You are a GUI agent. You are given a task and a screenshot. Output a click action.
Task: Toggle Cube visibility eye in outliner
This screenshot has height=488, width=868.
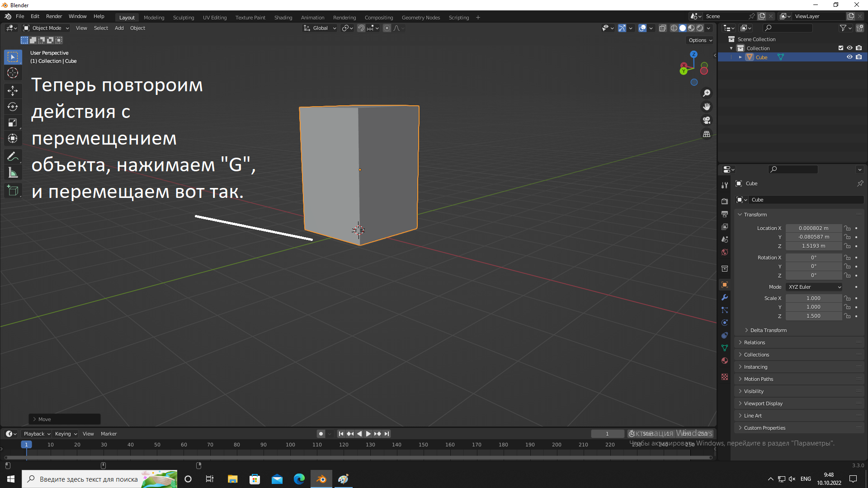[x=849, y=57]
